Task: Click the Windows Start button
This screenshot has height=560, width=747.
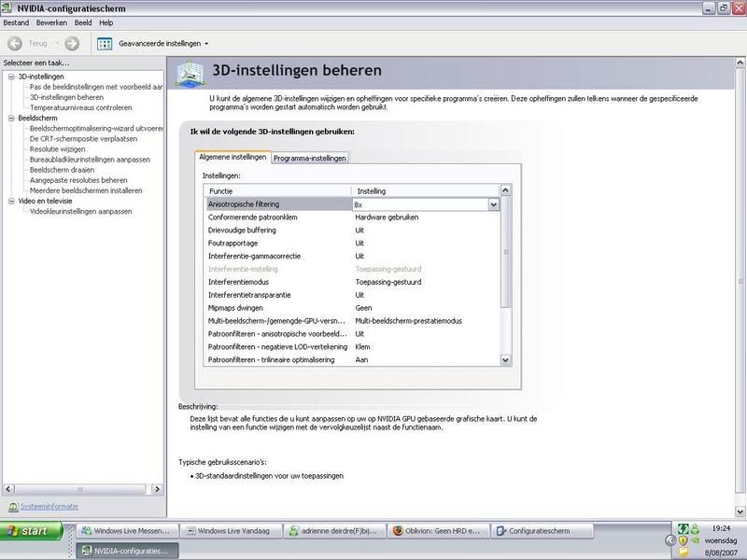Action: coord(33,531)
